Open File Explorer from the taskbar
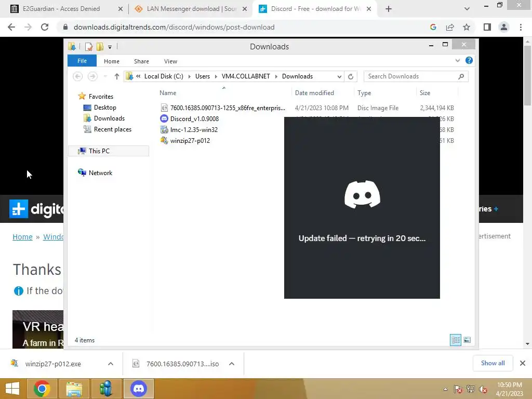 (x=74, y=389)
